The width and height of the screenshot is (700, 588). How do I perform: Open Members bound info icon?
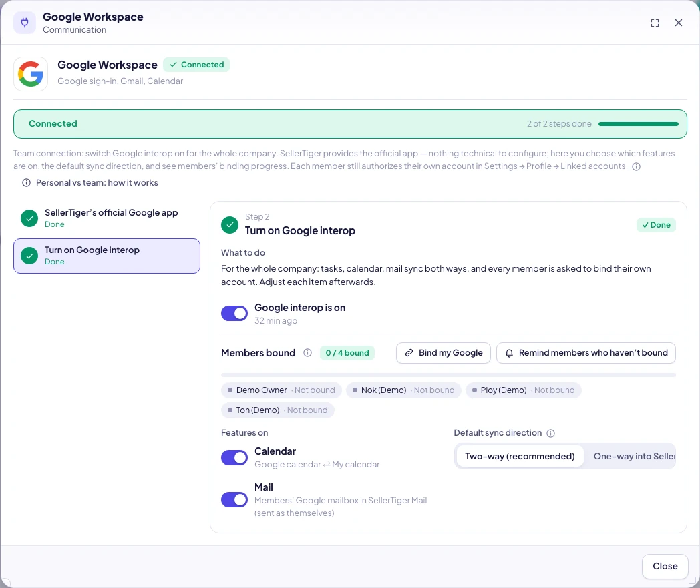click(x=308, y=353)
